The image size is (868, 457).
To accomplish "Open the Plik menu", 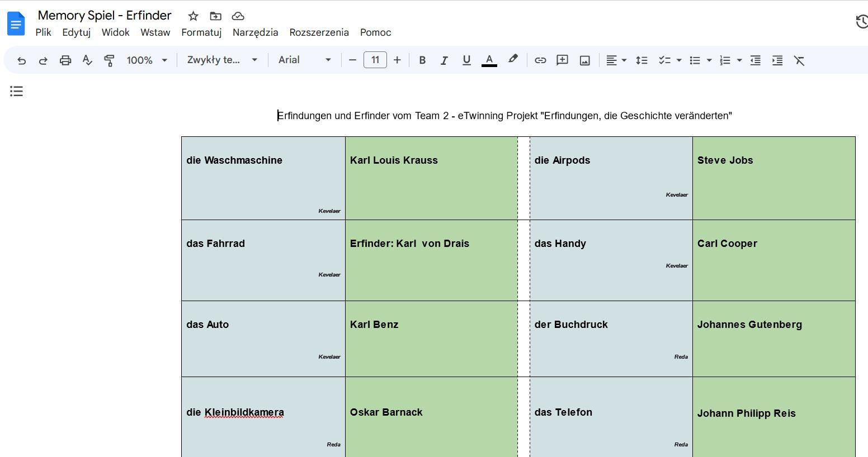I will point(43,32).
